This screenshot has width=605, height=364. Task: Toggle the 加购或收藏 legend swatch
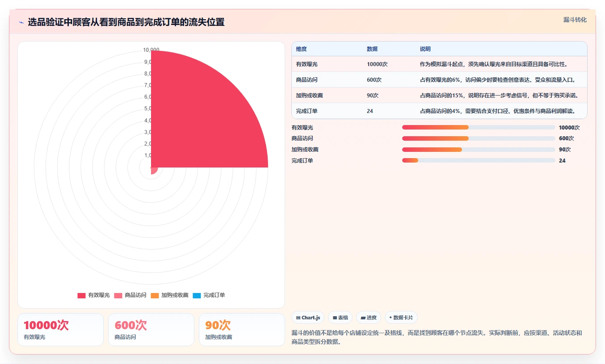point(155,295)
